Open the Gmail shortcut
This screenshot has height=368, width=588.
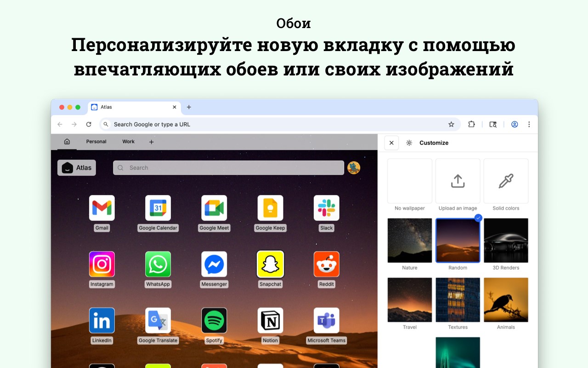[x=102, y=208]
